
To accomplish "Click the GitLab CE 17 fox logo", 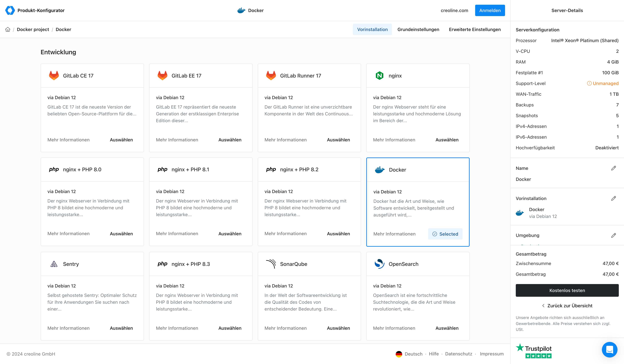I will click(54, 76).
